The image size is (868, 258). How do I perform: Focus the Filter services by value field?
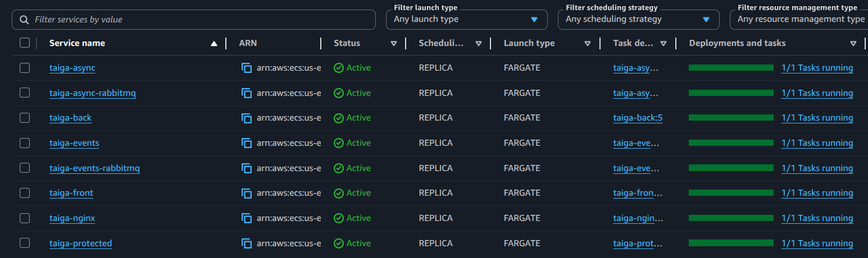[202, 20]
